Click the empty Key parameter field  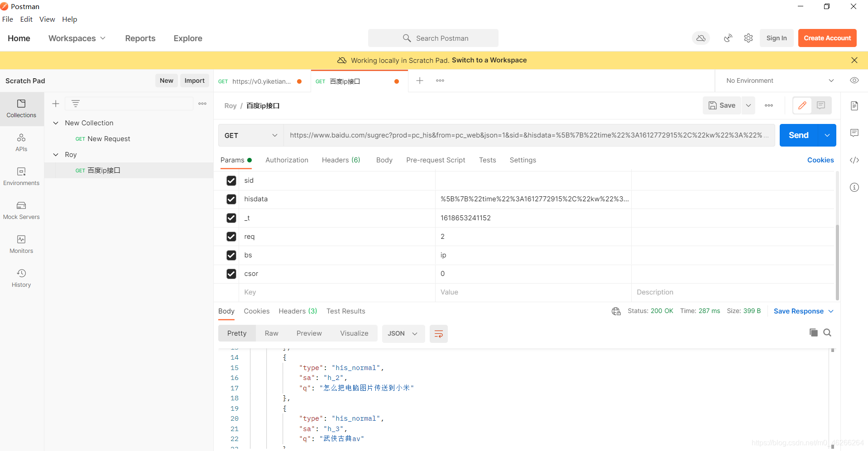pos(337,292)
